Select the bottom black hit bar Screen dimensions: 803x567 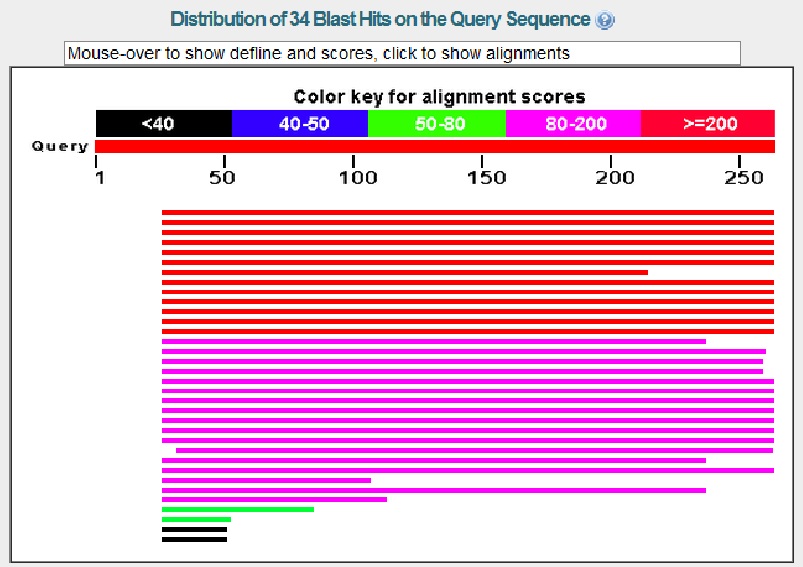(x=194, y=539)
